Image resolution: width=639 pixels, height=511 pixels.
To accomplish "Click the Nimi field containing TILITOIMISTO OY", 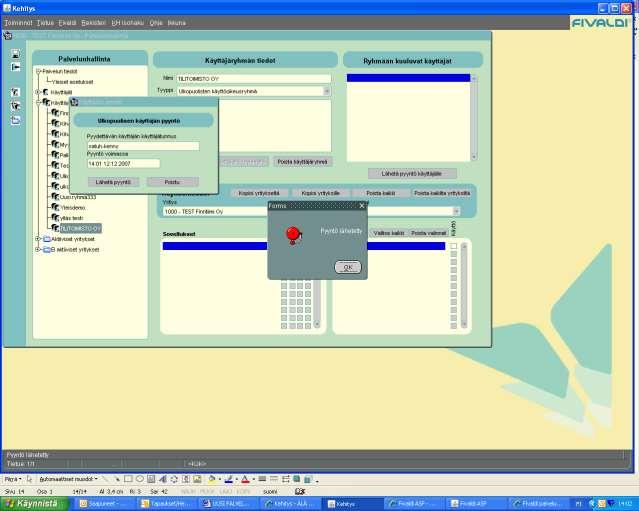I will pyautogui.click(x=254, y=78).
